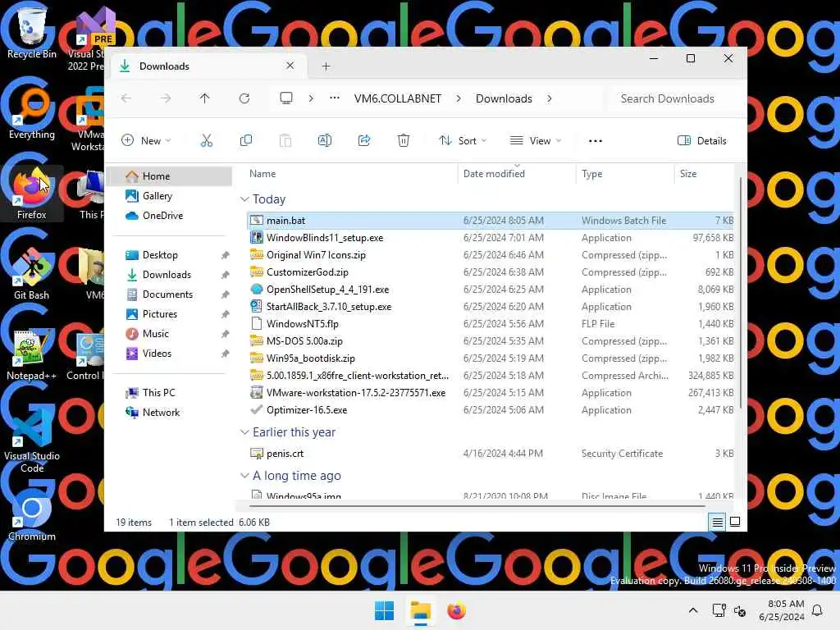This screenshot has width=840, height=630.
Task: Sort by Date modified column header
Action: [517, 174]
